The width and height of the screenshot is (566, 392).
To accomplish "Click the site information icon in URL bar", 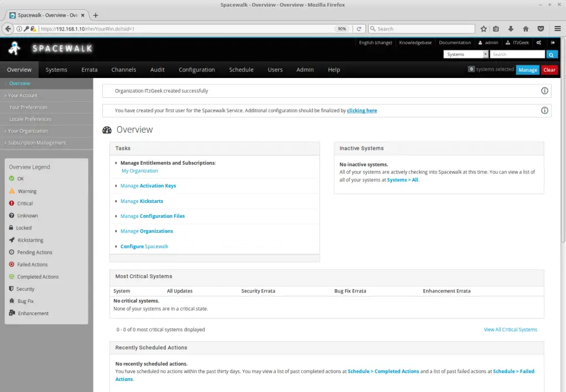I will pyautogui.click(x=19, y=29).
